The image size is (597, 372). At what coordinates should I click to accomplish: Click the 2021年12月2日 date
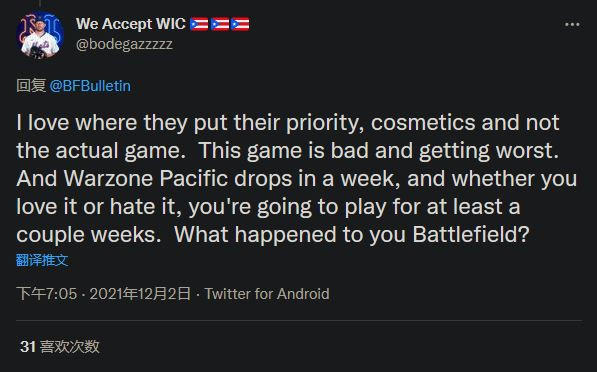point(140,294)
